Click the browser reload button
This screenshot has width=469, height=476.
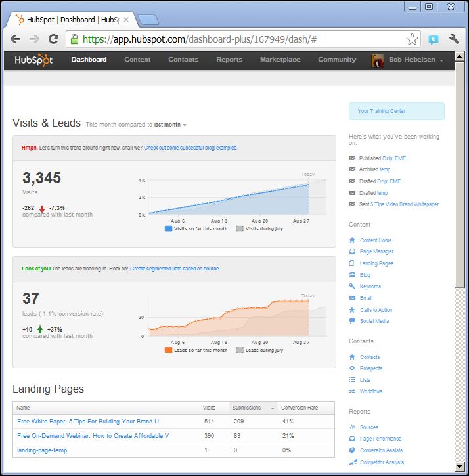coord(54,39)
